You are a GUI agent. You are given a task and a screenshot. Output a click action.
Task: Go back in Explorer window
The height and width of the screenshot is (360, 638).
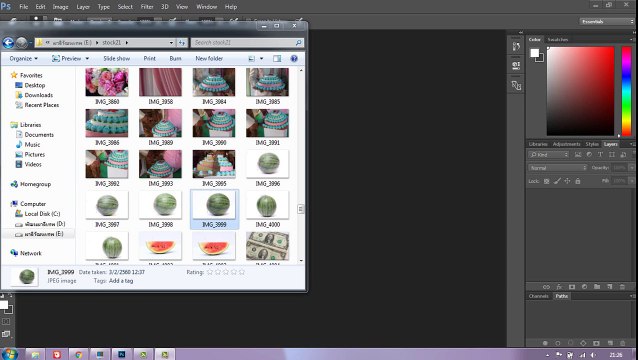8,43
